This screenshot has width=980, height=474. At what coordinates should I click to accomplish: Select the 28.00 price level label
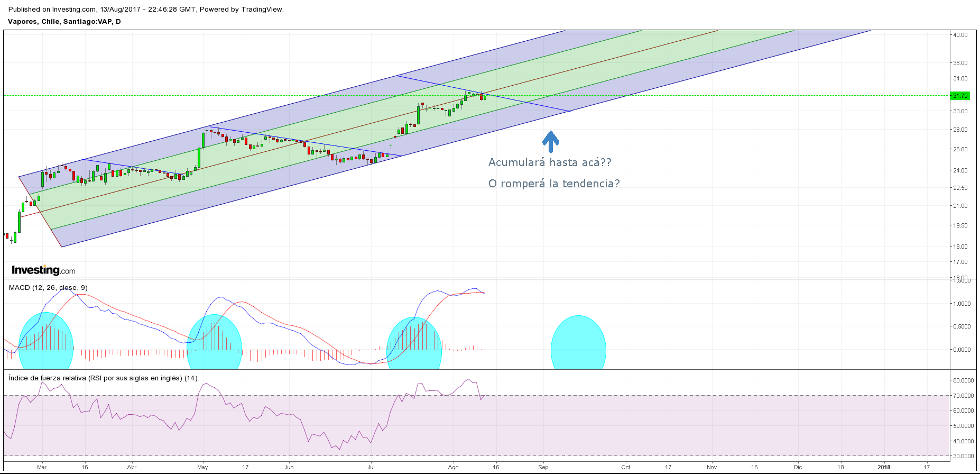[x=960, y=130]
